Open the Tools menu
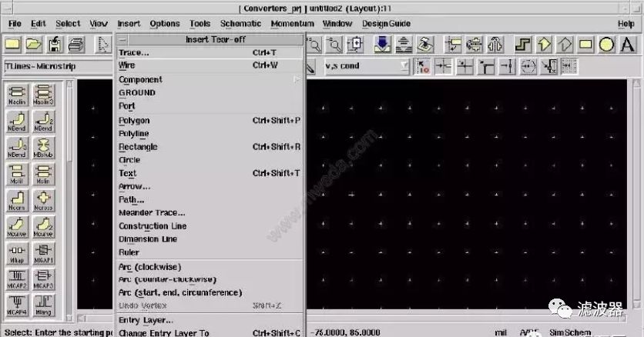Image resolution: width=644 pixels, height=337 pixels. click(x=200, y=24)
